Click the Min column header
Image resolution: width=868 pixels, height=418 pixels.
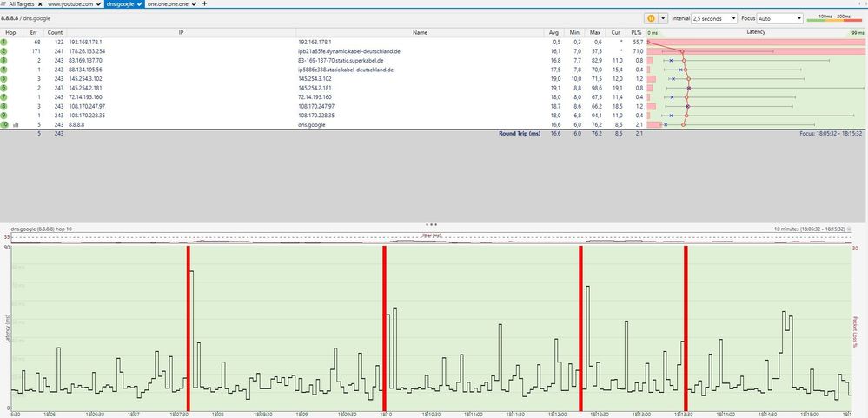tap(574, 33)
